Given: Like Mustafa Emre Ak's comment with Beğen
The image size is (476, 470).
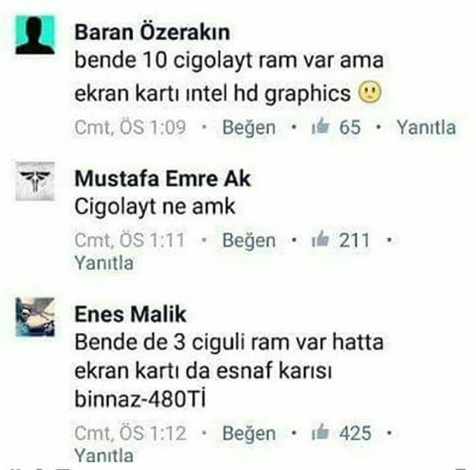Looking at the screenshot, I should [249, 240].
